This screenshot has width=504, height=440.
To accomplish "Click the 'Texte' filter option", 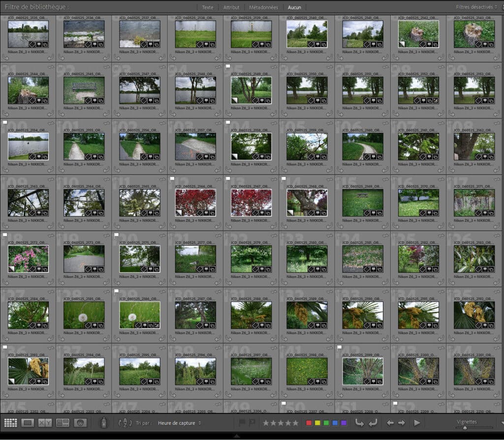I will [x=208, y=7].
